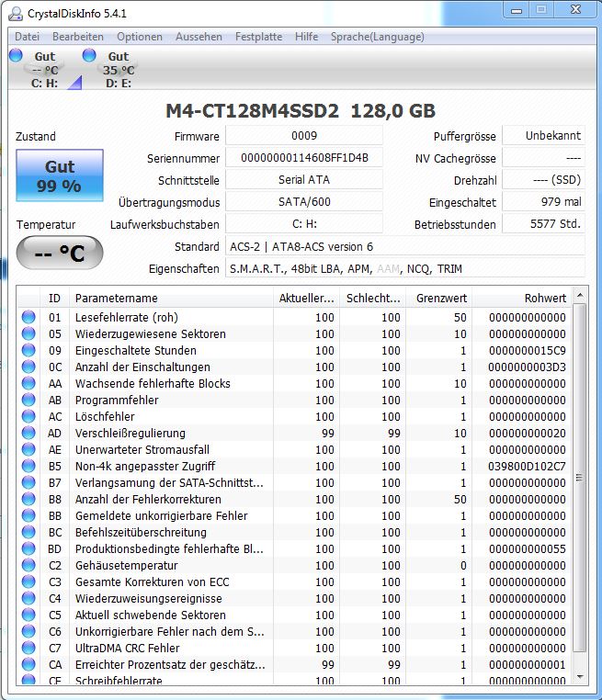Click status orb for Eingeschaltete Stunden
This screenshot has width=602, height=700.
coord(28,350)
